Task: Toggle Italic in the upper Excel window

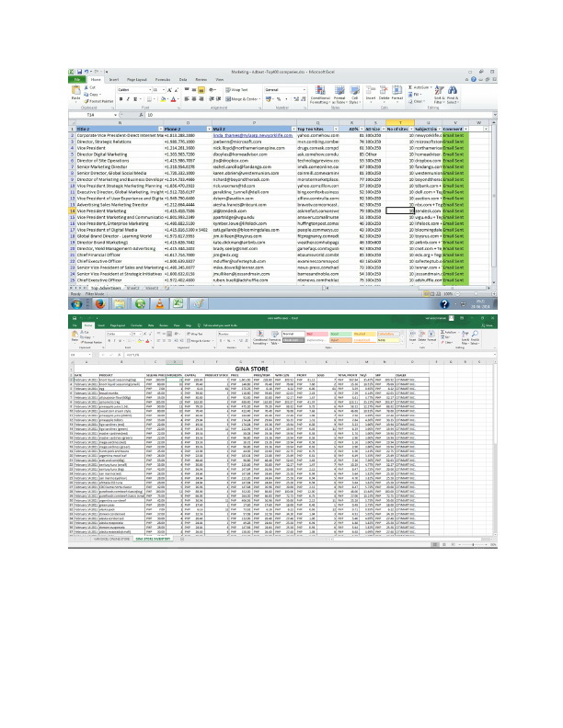Action: coord(128,99)
